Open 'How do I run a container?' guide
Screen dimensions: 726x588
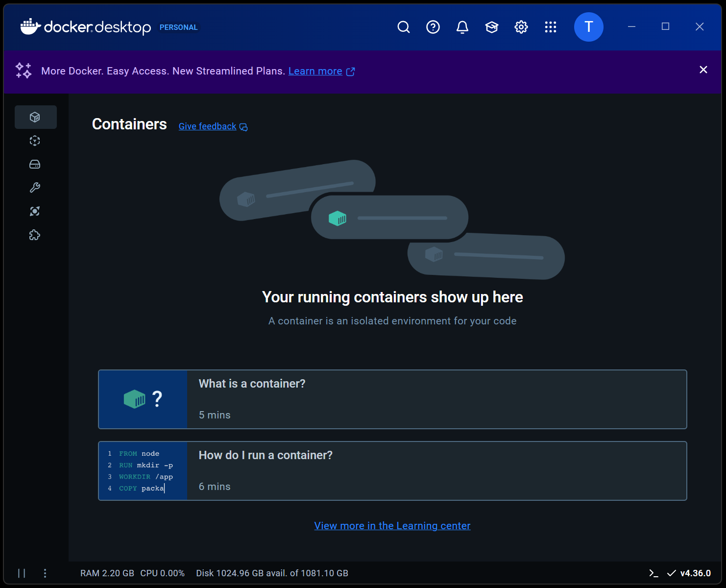[392, 471]
